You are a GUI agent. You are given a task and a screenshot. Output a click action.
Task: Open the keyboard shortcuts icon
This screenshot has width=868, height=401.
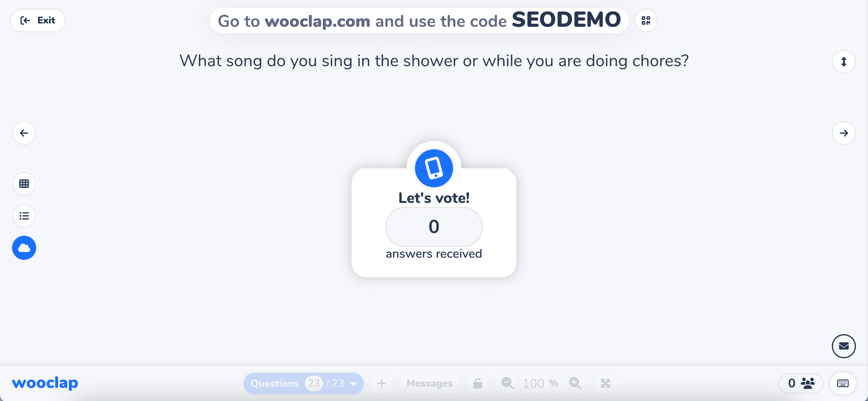pyautogui.click(x=843, y=383)
